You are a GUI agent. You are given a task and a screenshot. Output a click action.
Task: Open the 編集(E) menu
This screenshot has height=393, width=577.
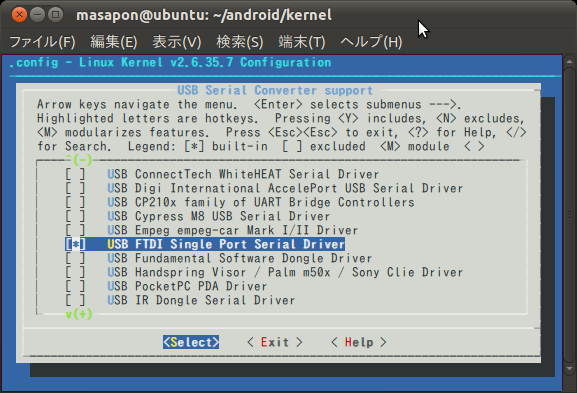[114, 42]
